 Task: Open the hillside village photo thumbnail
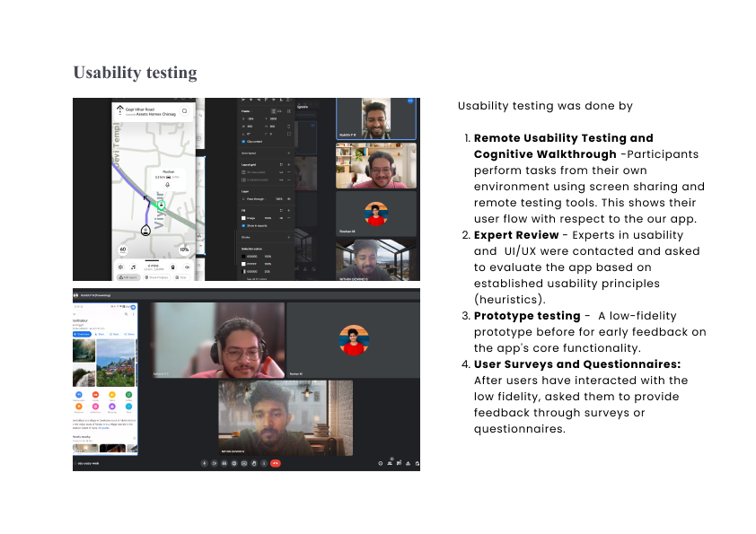116,363
